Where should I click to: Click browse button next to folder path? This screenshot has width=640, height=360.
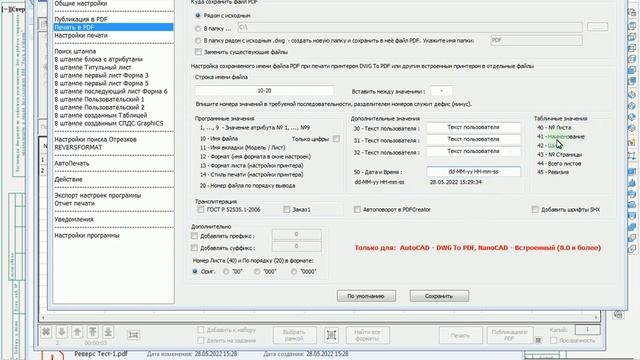click(x=597, y=27)
